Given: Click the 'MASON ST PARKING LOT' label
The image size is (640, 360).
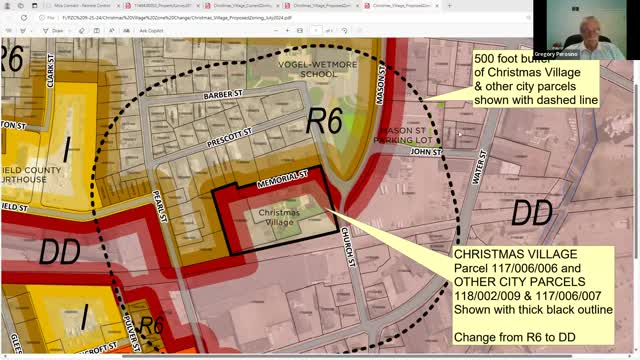Looking at the screenshot, I should point(403,135).
